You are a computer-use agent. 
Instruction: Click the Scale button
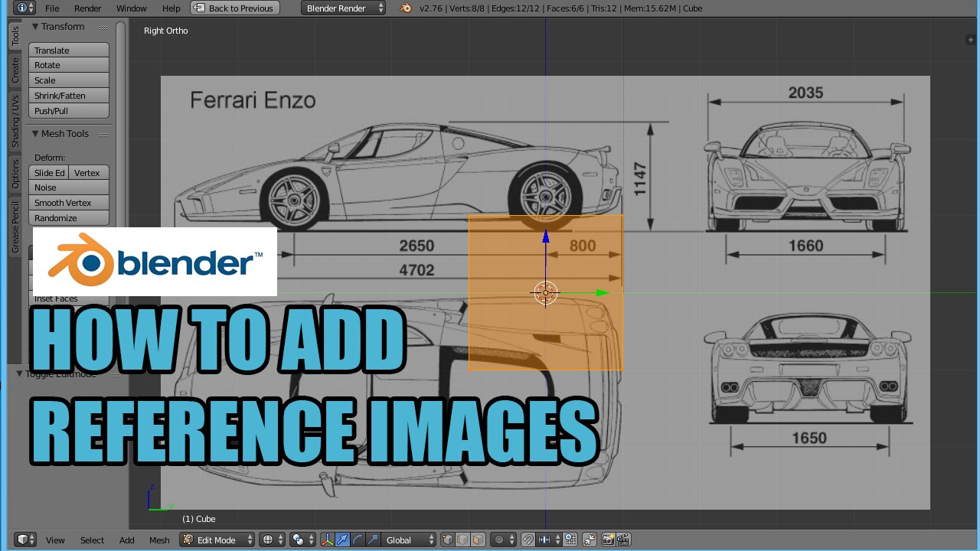[x=69, y=80]
